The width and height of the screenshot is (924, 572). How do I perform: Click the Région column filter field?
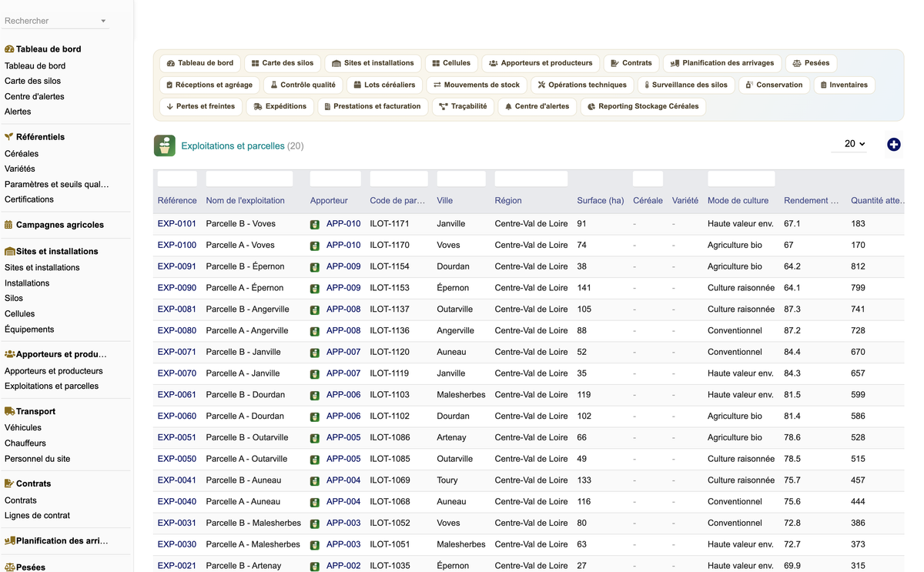[531, 179]
